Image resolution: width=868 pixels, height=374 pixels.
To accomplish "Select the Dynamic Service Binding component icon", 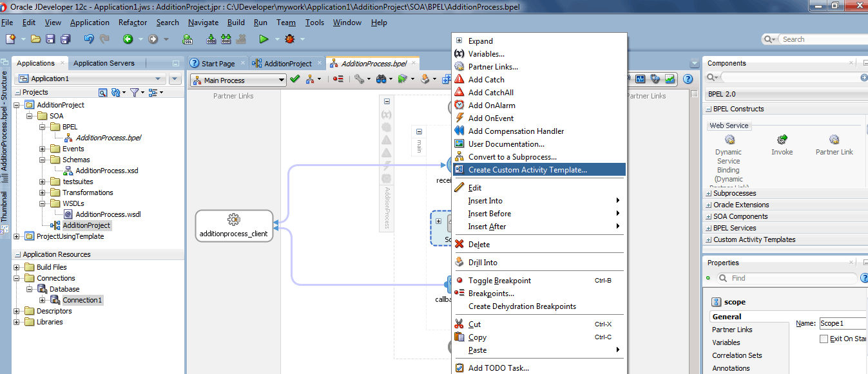I will 729,139.
